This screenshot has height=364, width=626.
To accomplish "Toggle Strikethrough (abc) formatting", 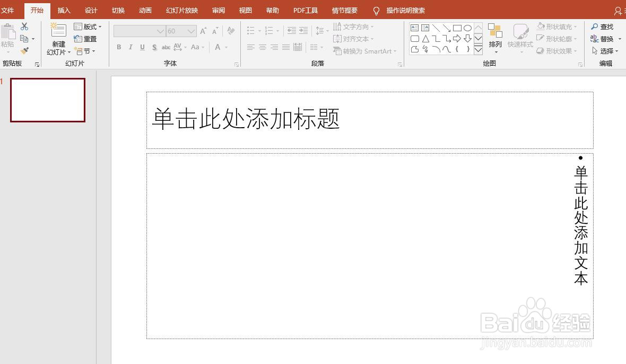I will pos(166,48).
